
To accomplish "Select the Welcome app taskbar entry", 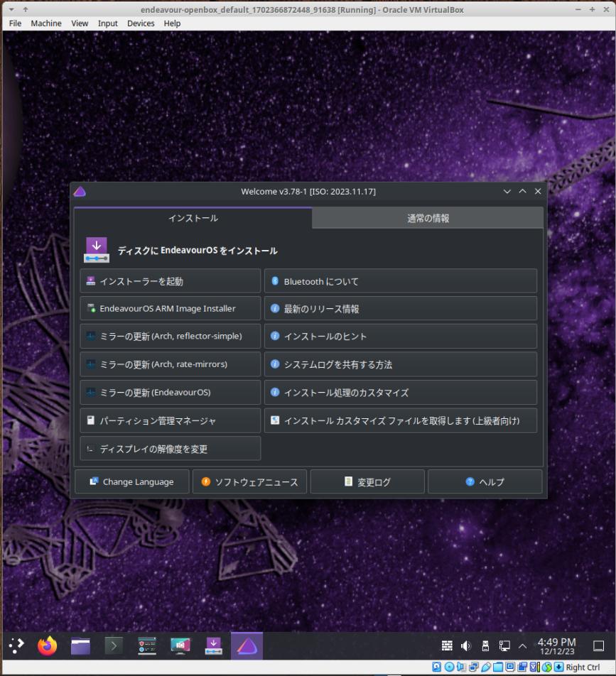I will coord(247,646).
